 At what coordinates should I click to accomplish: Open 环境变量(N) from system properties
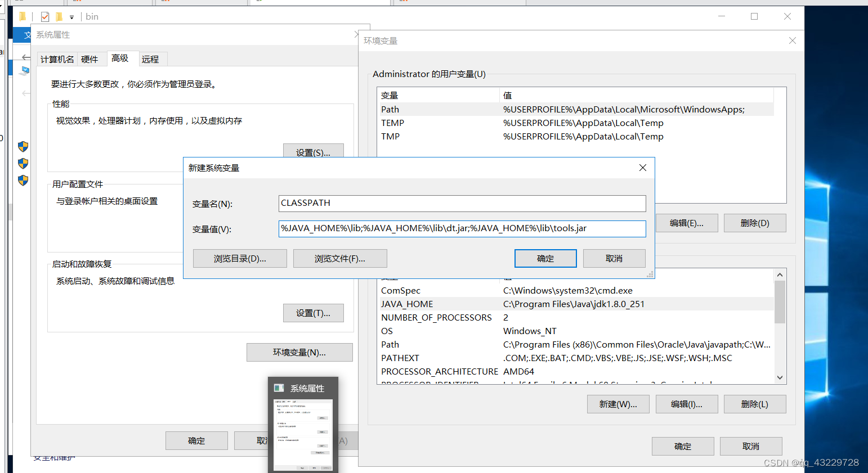coord(299,352)
